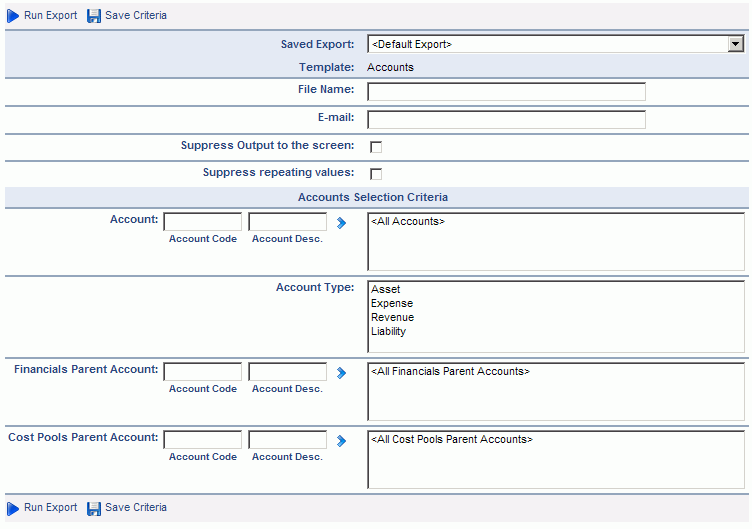Click the bottom Run Export play icon

tap(13, 508)
